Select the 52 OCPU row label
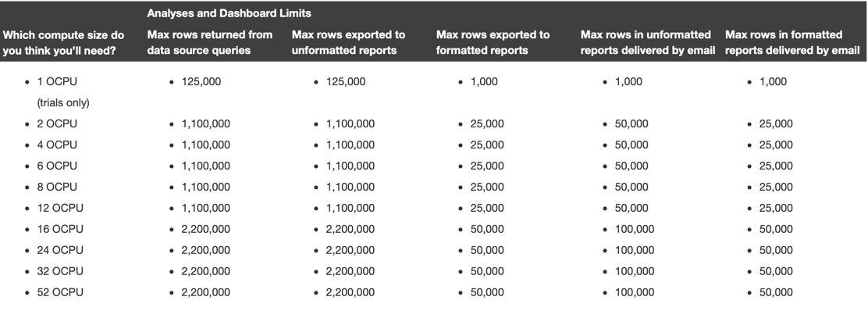The height and width of the screenshot is (311, 868). pyautogui.click(x=60, y=292)
